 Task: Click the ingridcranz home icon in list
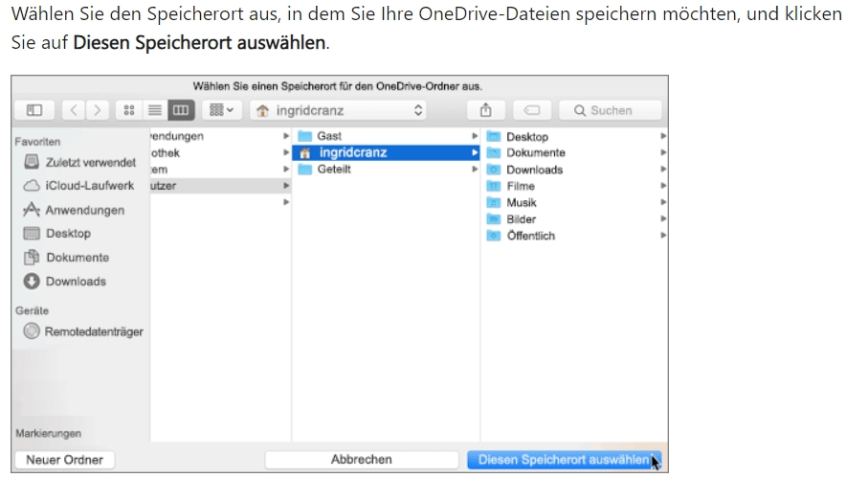tap(305, 153)
